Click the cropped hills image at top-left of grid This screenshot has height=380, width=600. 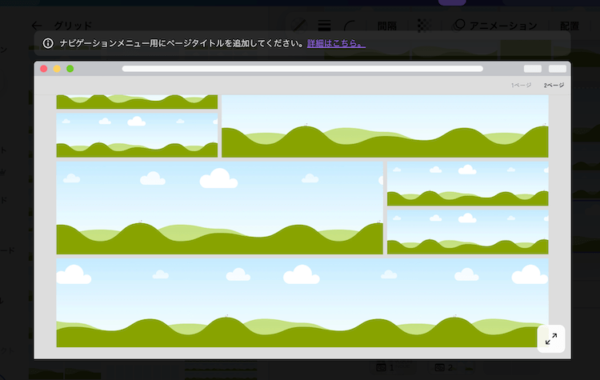tap(137, 102)
